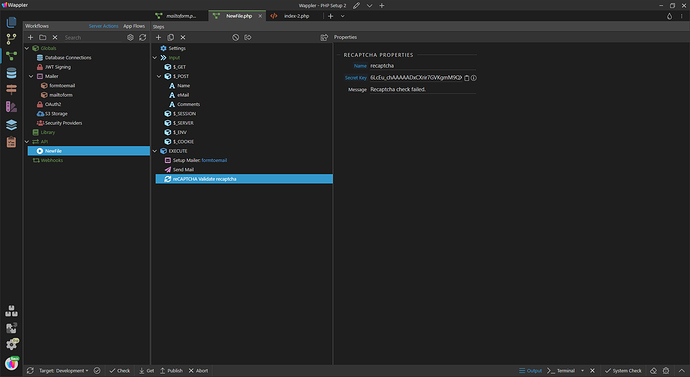Open the gear settings icon in sidebar

click(11, 344)
